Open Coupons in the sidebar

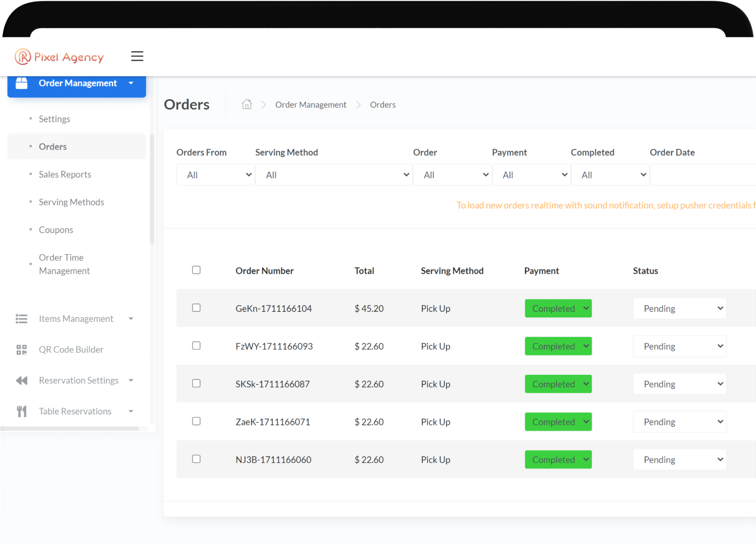point(56,230)
